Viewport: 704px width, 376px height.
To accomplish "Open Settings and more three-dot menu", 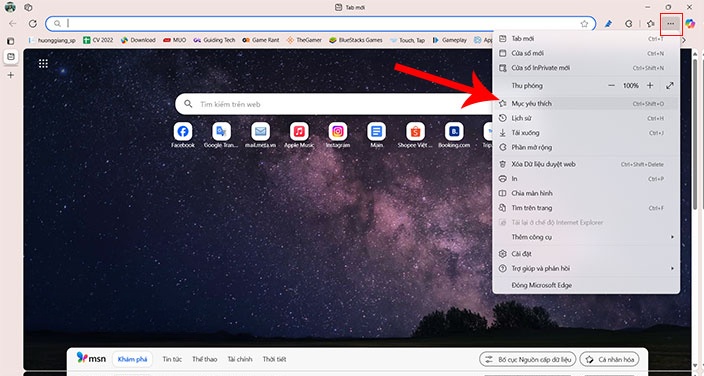I will click(x=671, y=24).
